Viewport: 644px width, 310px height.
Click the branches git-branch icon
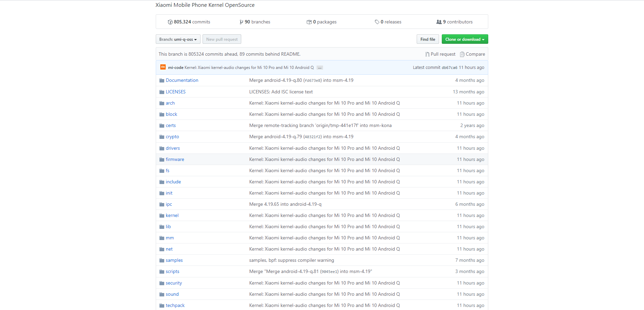(x=241, y=22)
